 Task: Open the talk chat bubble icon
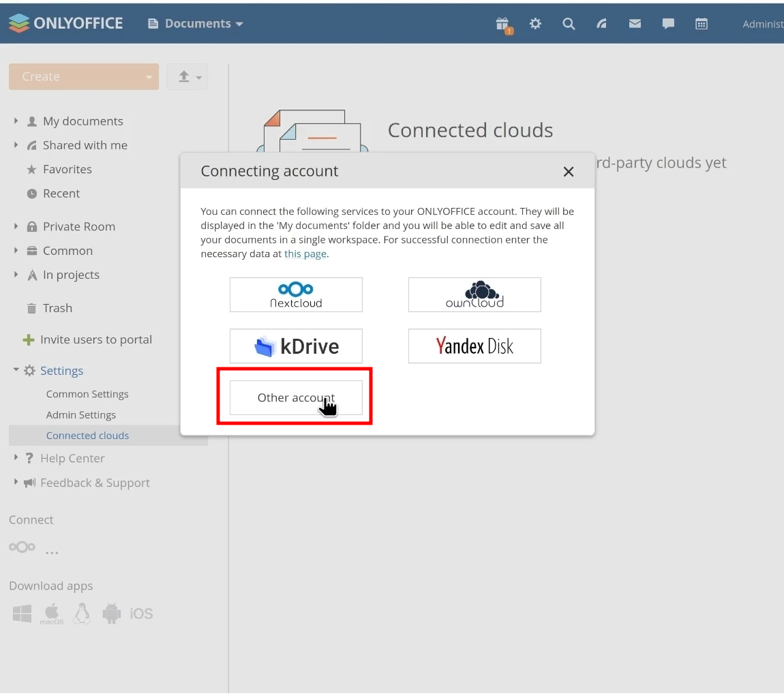(x=668, y=23)
